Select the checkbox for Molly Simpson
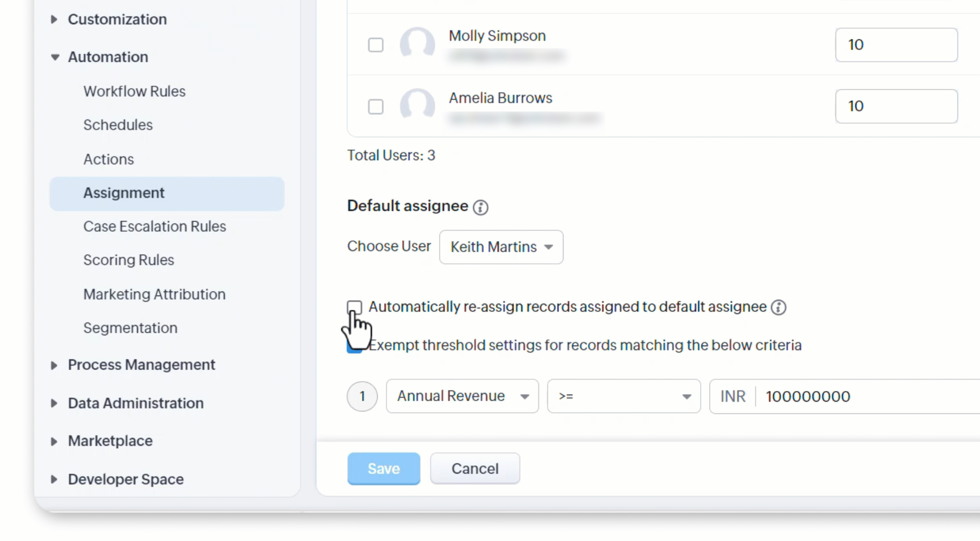Screen dimensions: 980x541 [376, 45]
